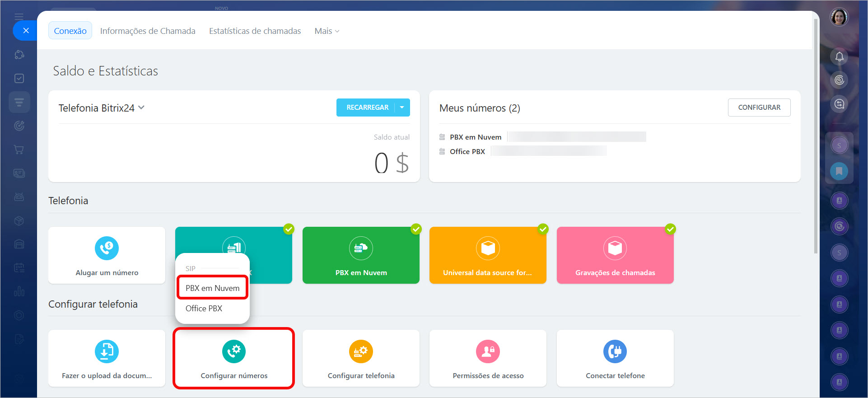Image resolution: width=868 pixels, height=398 pixels.
Task: Open the hamburger menu in left sidebar
Action: point(19,17)
